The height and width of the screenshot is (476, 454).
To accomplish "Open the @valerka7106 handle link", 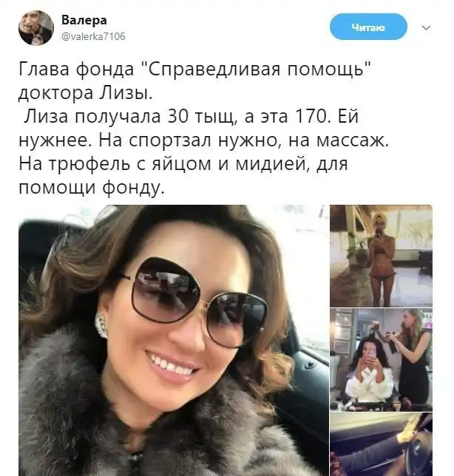I will click(x=93, y=36).
